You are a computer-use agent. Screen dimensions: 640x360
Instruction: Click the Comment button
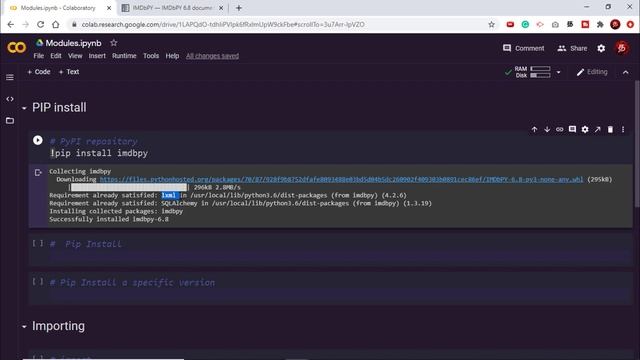pos(524,48)
